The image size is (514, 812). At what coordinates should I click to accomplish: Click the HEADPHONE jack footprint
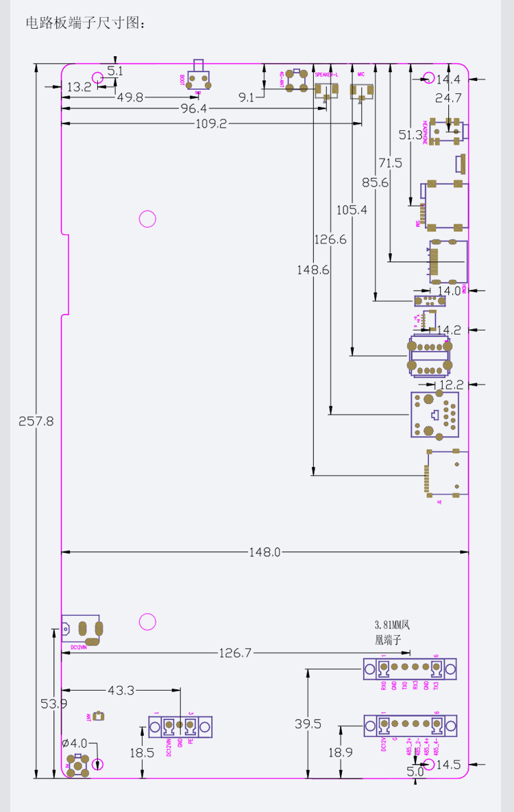pyautogui.click(x=445, y=130)
